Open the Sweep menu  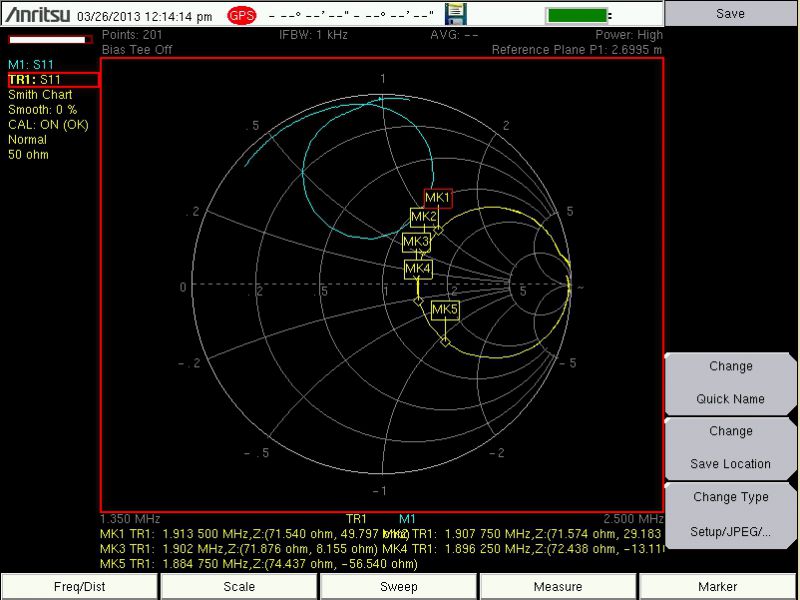399,586
